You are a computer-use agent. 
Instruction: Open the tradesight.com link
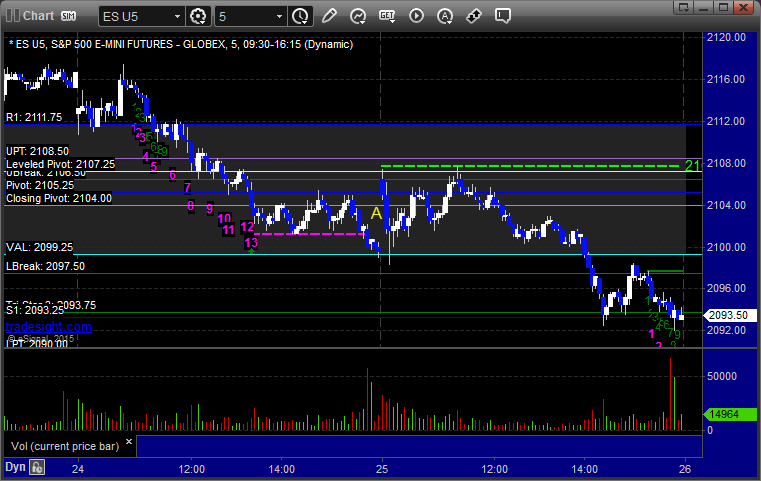click(49, 327)
